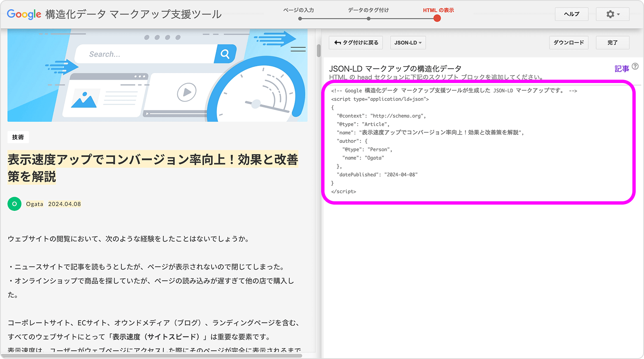Screen dimensions: 644x359
Task: Click the 構造化データ マークアップ支援ツール title
Action: click(134, 14)
